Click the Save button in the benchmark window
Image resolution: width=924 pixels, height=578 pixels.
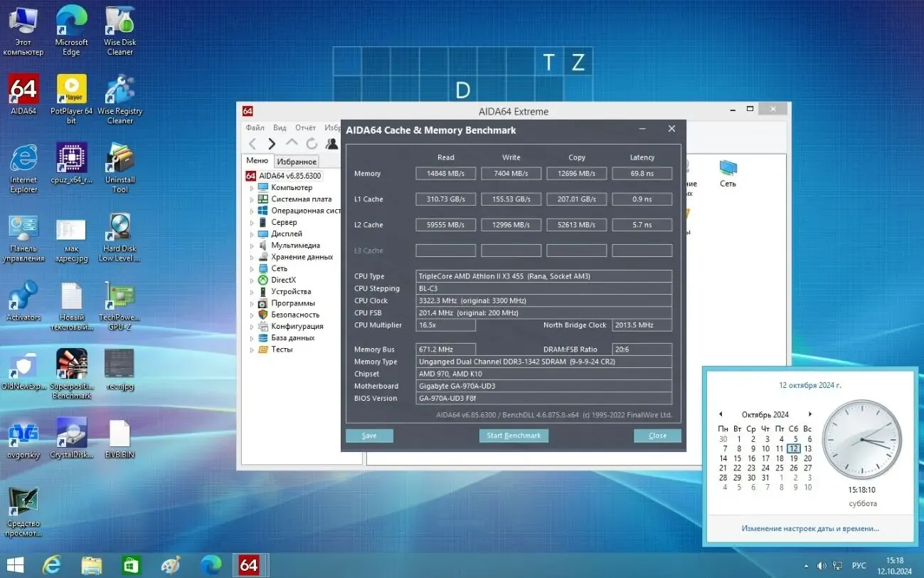click(x=369, y=435)
